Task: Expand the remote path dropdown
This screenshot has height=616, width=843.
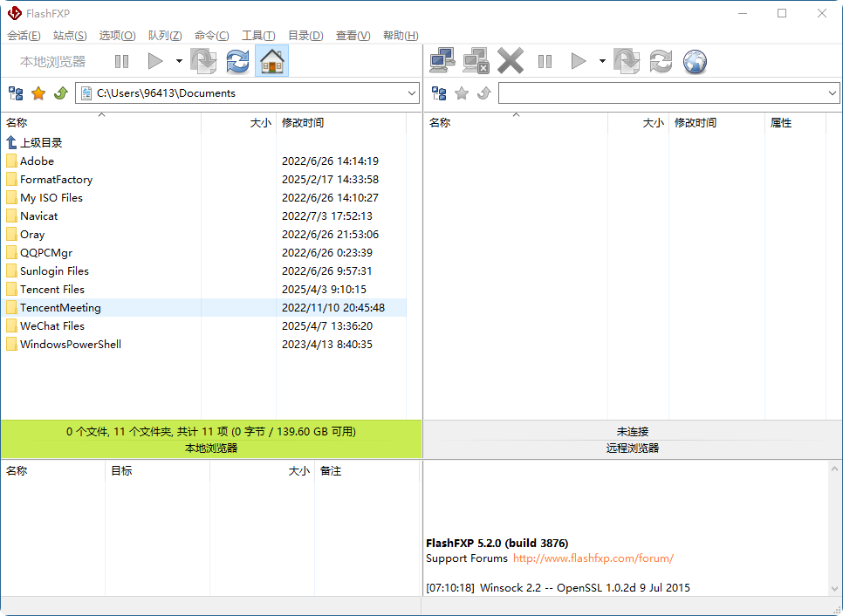Action: click(833, 93)
